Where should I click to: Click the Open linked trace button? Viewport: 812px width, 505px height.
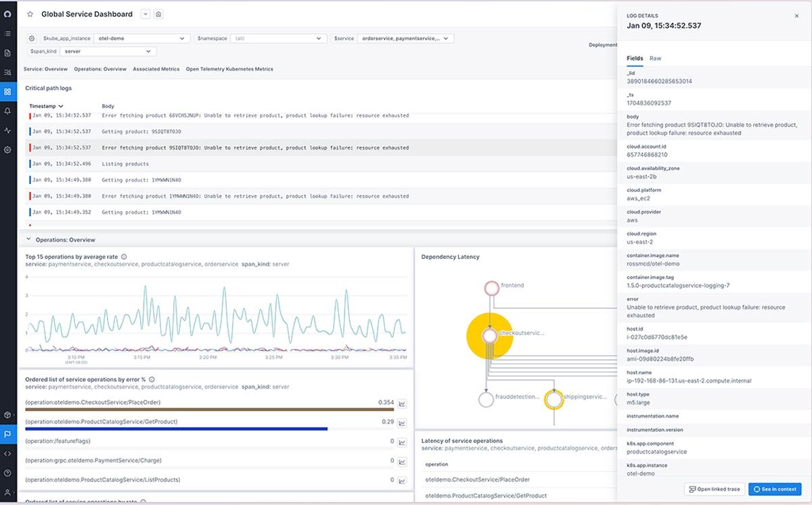(x=713, y=489)
